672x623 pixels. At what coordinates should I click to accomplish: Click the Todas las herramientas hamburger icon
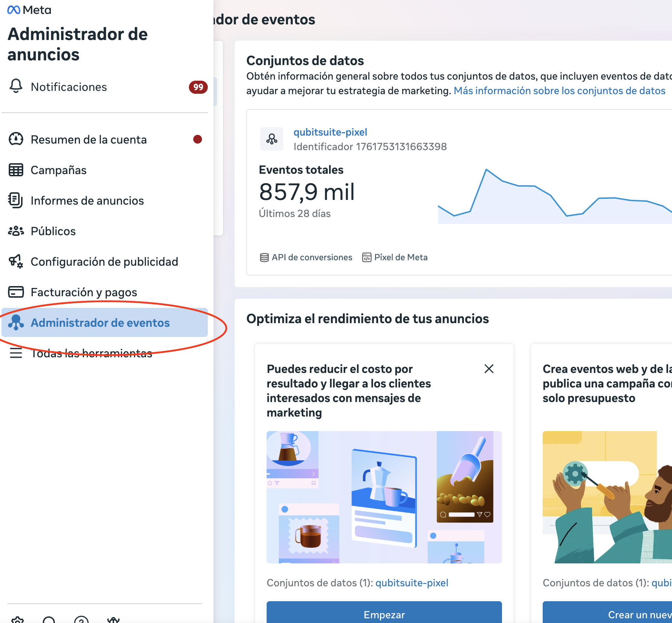pos(16,353)
